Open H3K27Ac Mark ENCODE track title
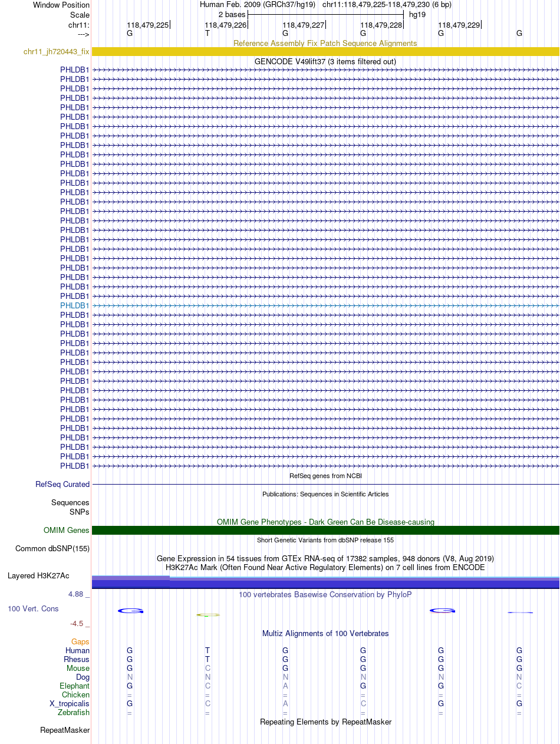 coord(325,567)
